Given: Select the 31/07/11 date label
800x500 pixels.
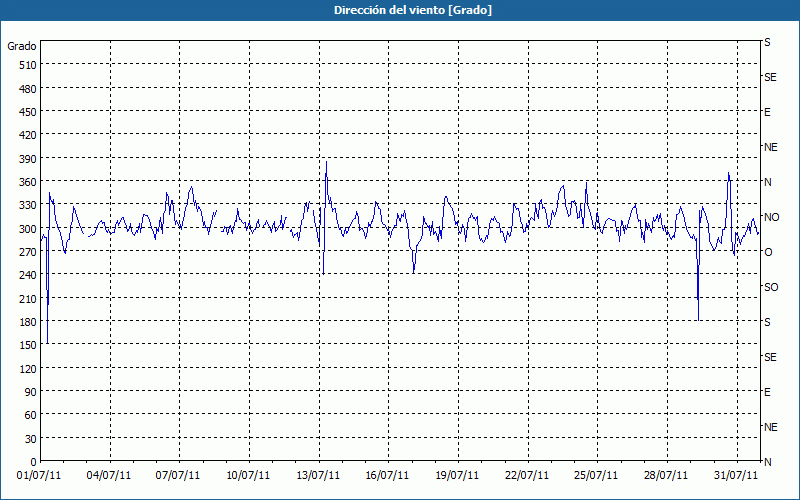Looking at the screenshot, I should (736, 476).
